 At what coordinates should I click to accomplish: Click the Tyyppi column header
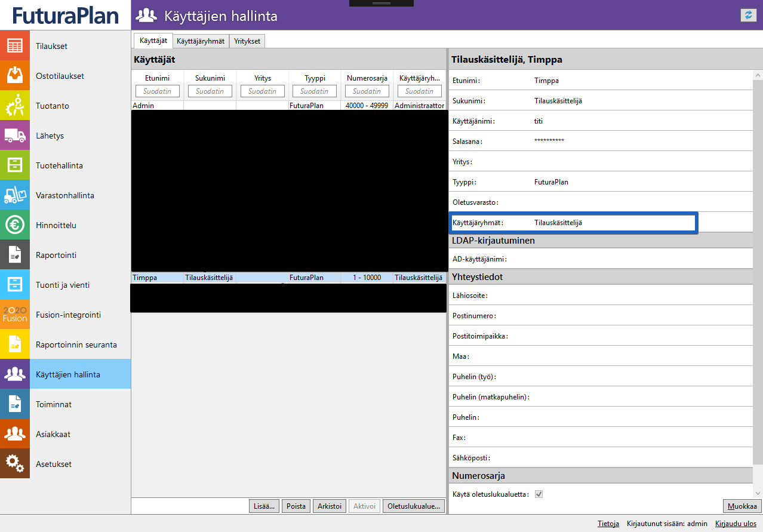tap(315, 78)
